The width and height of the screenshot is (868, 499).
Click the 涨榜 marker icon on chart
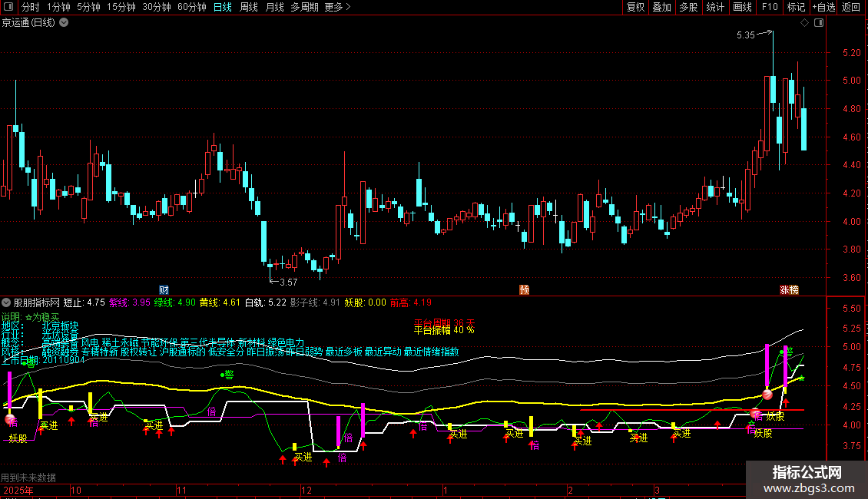click(789, 289)
